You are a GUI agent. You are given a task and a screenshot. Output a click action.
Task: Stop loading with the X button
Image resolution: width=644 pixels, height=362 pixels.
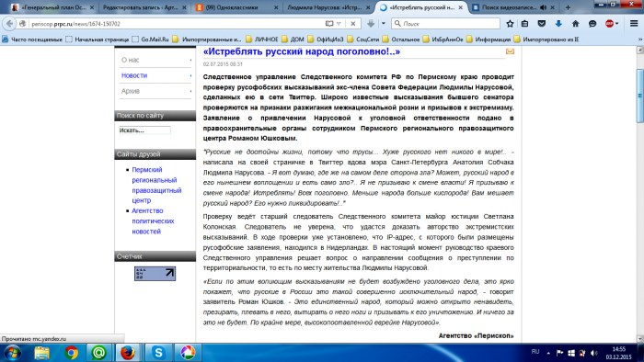point(352,24)
